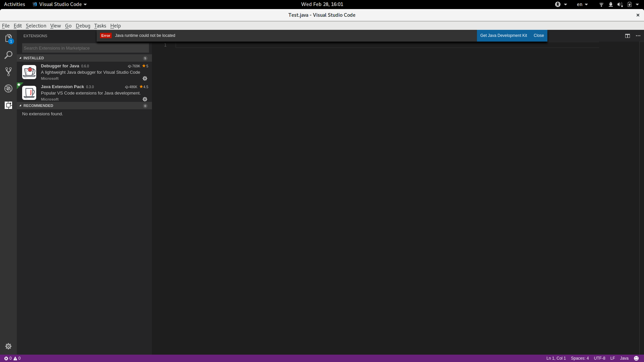
Task: Click the volume icon in system tray
Action: click(x=620, y=4)
